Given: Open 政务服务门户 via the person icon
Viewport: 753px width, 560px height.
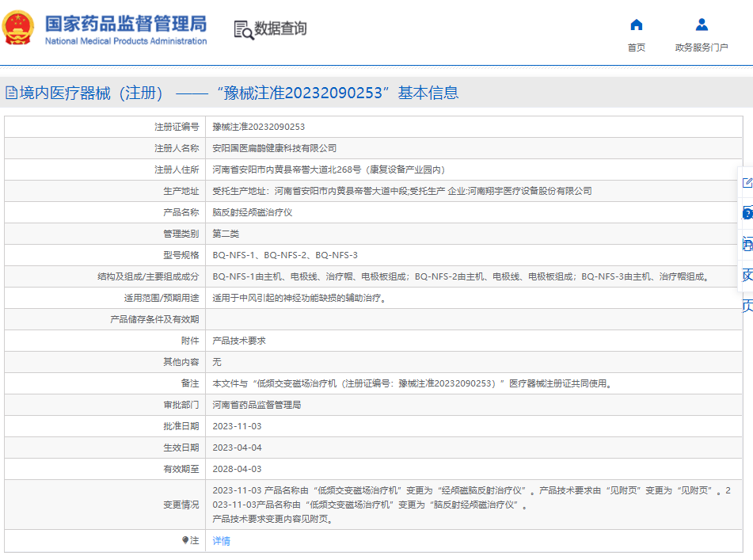Looking at the screenshot, I should [x=702, y=25].
